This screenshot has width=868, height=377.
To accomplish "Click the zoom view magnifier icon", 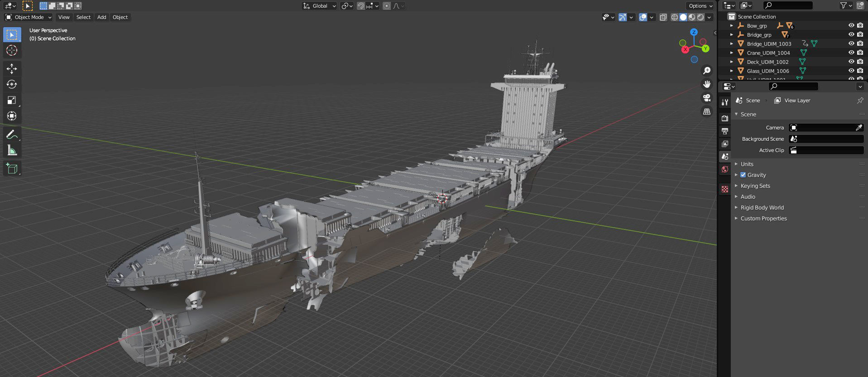I will [706, 71].
